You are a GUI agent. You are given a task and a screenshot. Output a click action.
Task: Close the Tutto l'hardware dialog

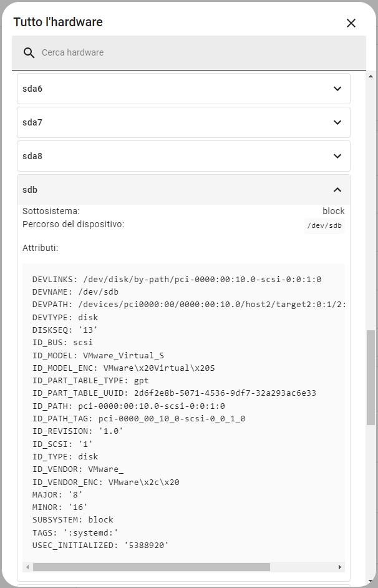(351, 23)
